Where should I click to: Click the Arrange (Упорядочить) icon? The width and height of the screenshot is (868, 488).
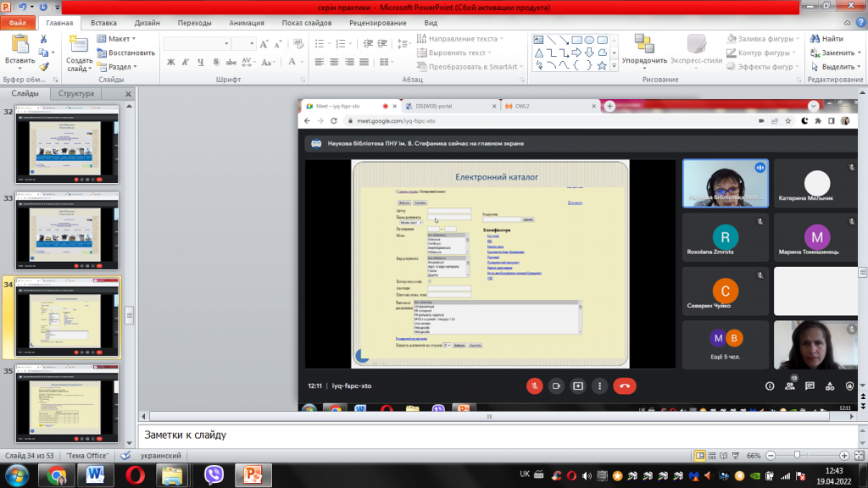coord(644,44)
